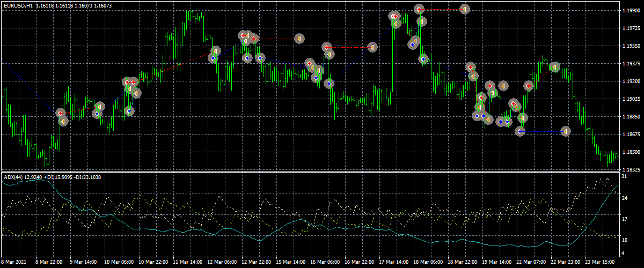644x268 pixels.
Task: Select the blue buy arrow starting the 1.18675 line
Action: coord(520,131)
